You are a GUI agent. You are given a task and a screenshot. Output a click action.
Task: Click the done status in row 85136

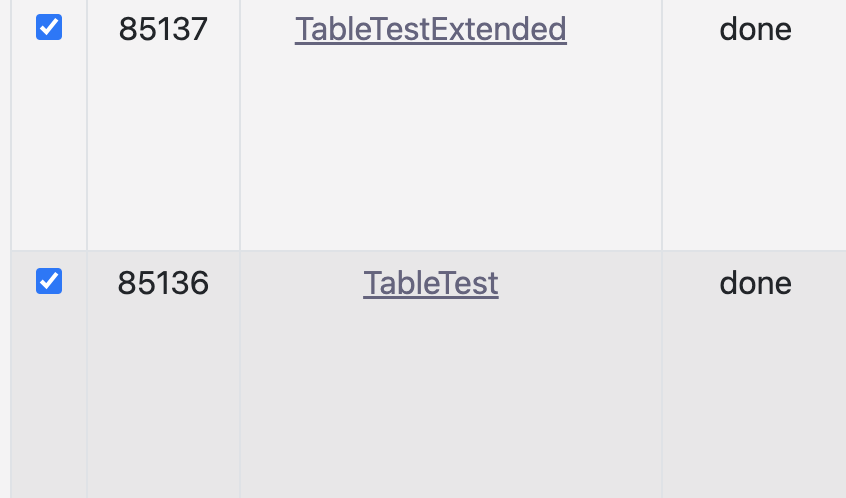[755, 284]
